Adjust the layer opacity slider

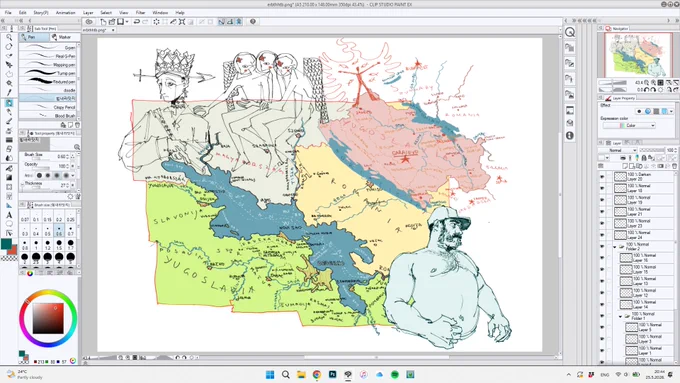[652, 150]
